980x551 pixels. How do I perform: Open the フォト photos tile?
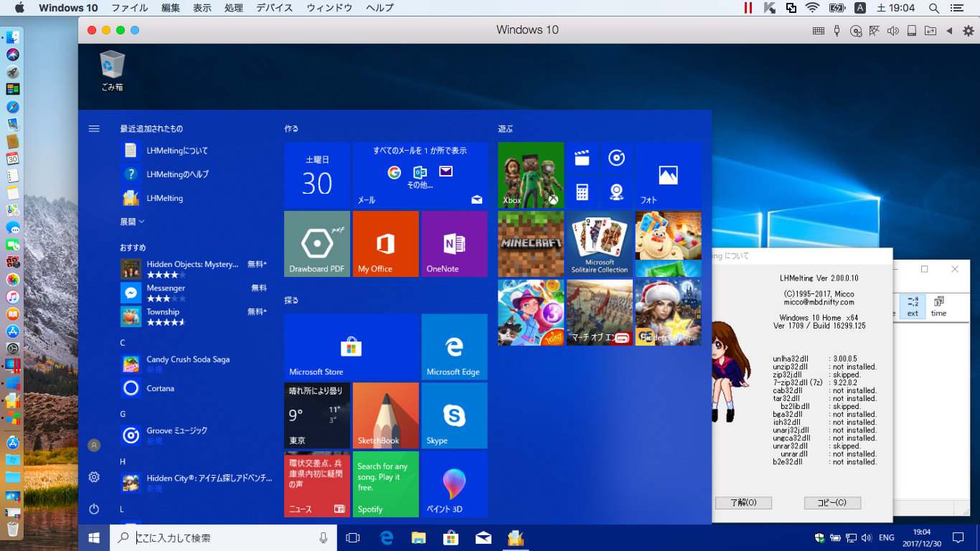coord(669,175)
